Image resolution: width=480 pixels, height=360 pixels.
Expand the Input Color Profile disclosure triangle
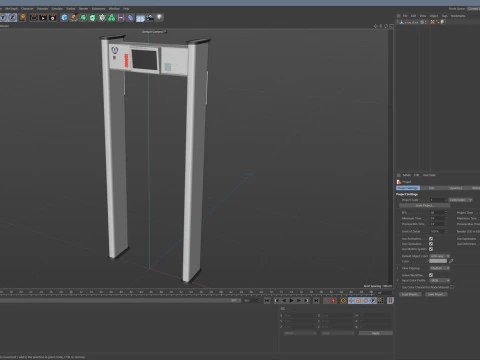(398, 280)
